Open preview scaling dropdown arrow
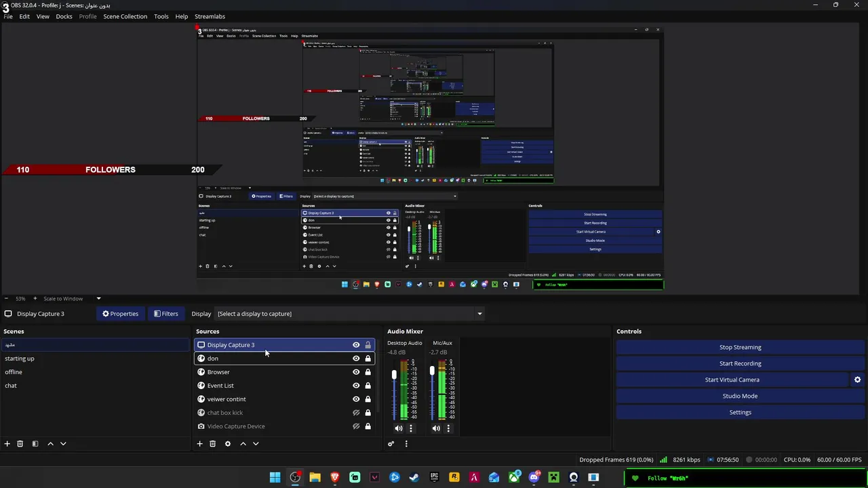 click(98, 298)
